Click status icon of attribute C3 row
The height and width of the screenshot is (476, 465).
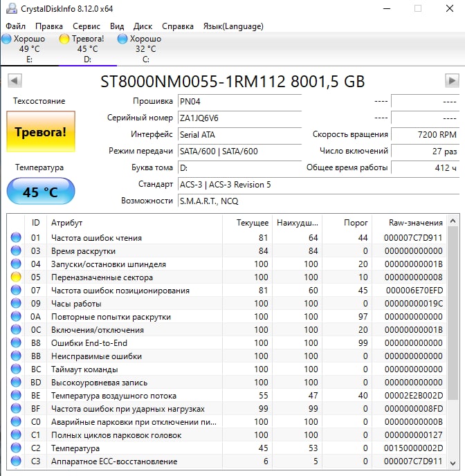(x=16, y=461)
